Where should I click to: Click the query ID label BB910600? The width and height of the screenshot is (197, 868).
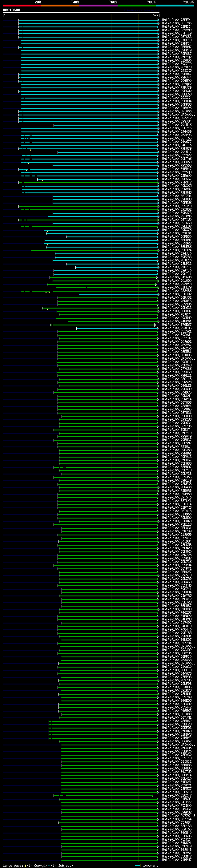coord(11,10)
